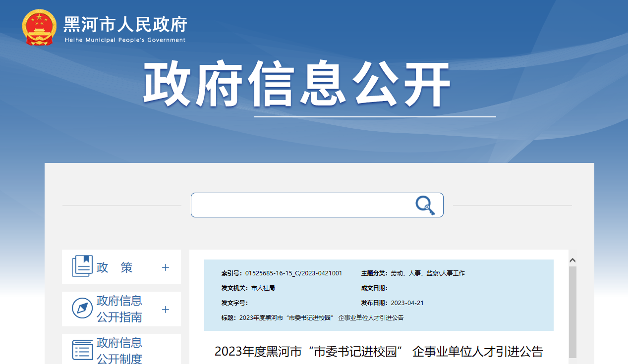Select 政府信息公开指南 in the sidebar

(119, 309)
